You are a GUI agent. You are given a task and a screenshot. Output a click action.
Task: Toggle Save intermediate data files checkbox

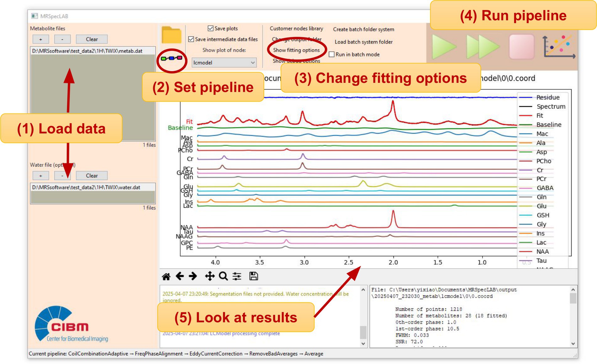pos(191,39)
